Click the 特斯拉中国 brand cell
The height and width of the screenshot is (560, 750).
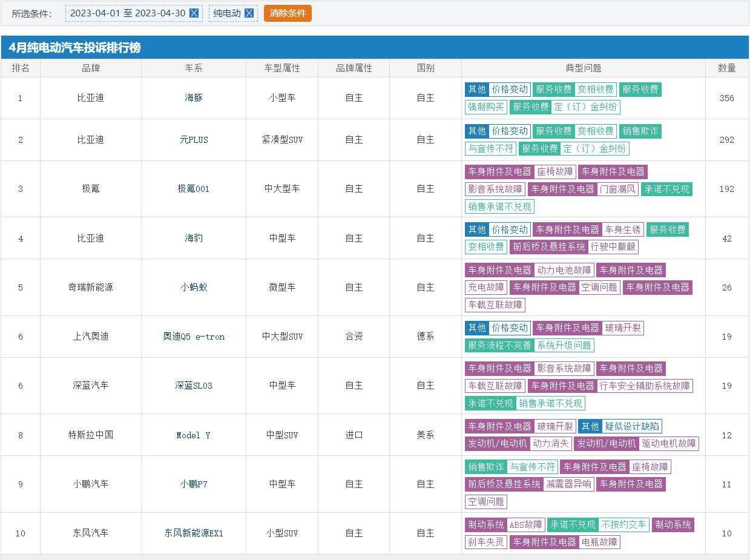(91, 435)
